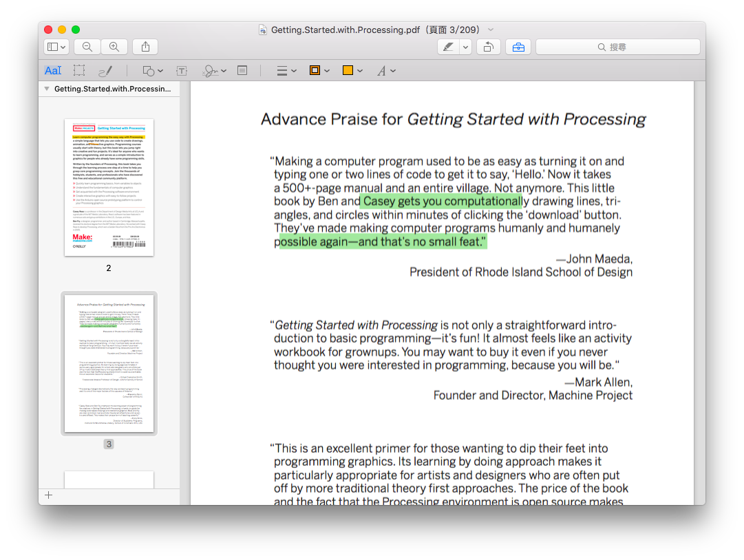Click the name '—Mark Allen,'
Screen dimensions: 744x560
coord(598,383)
